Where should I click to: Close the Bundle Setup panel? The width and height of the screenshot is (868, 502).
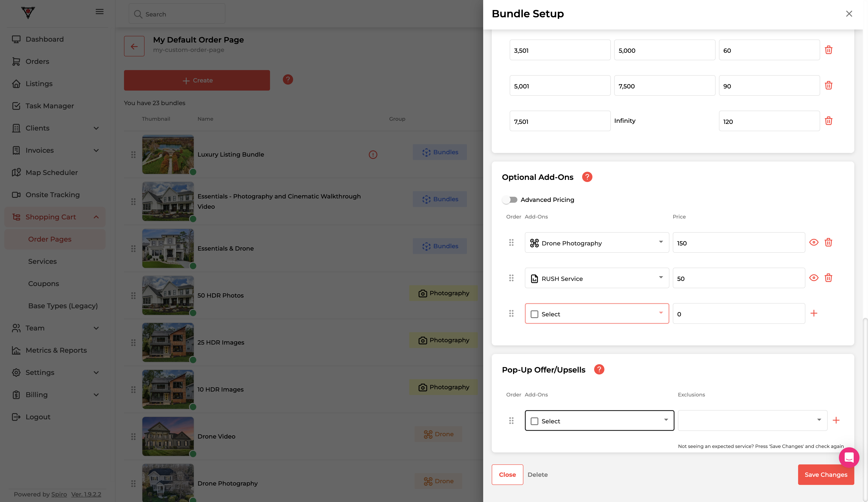pos(849,13)
